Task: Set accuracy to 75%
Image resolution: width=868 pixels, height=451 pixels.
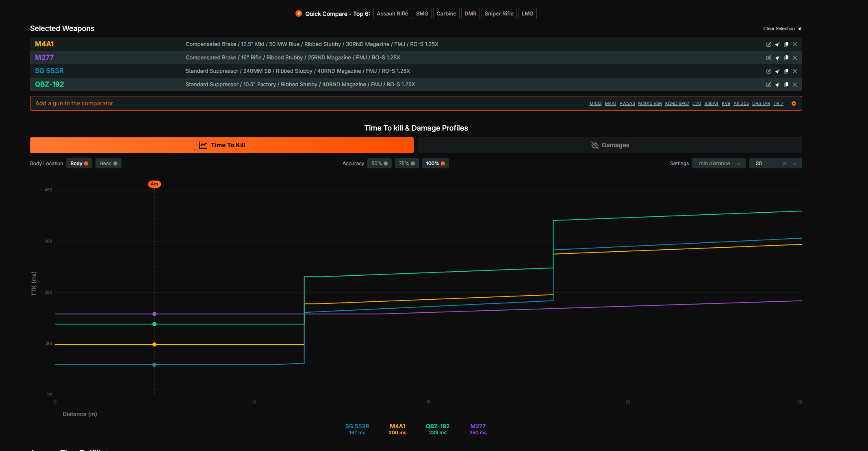Action: (406, 163)
